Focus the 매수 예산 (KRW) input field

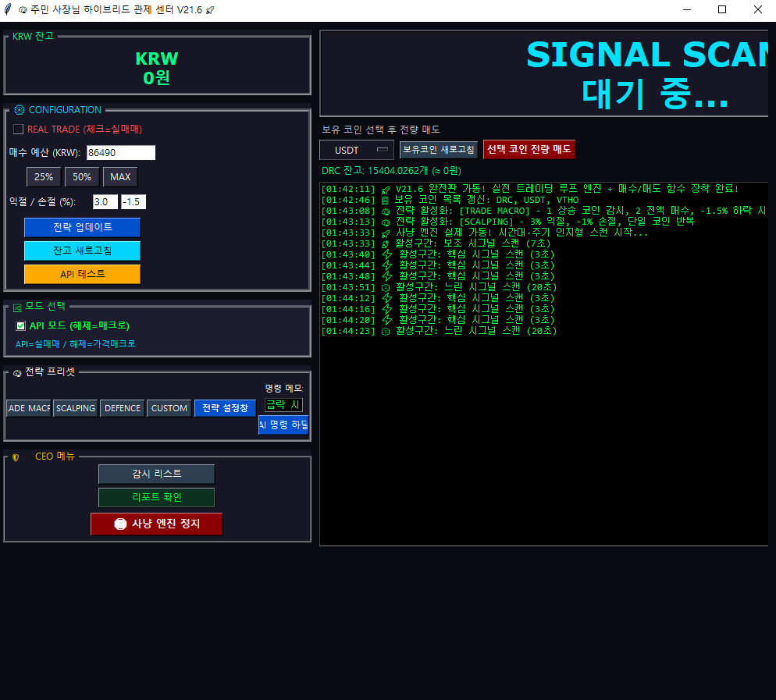coord(121,153)
